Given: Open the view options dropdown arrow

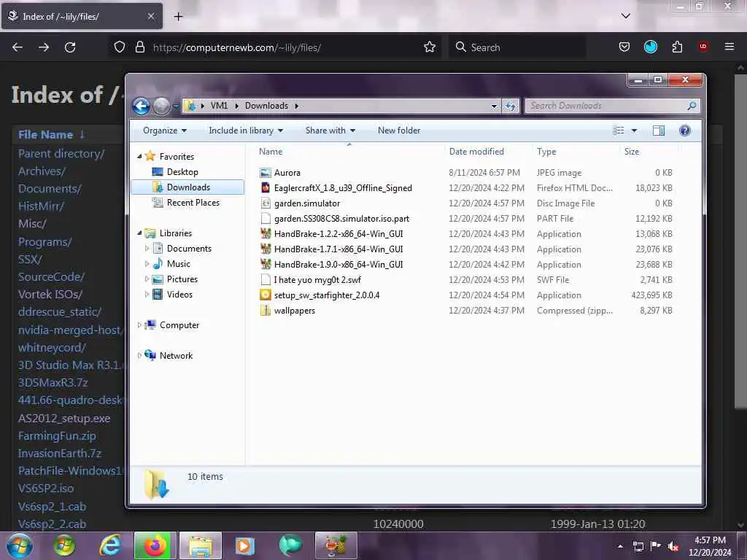Looking at the screenshot, I should (634, 131).
